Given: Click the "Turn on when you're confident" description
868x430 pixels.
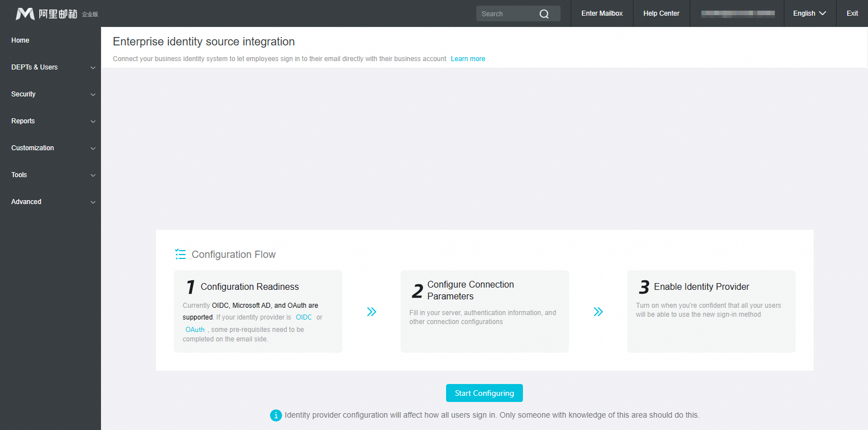Looking at the screenshot, I should (708, 310).
